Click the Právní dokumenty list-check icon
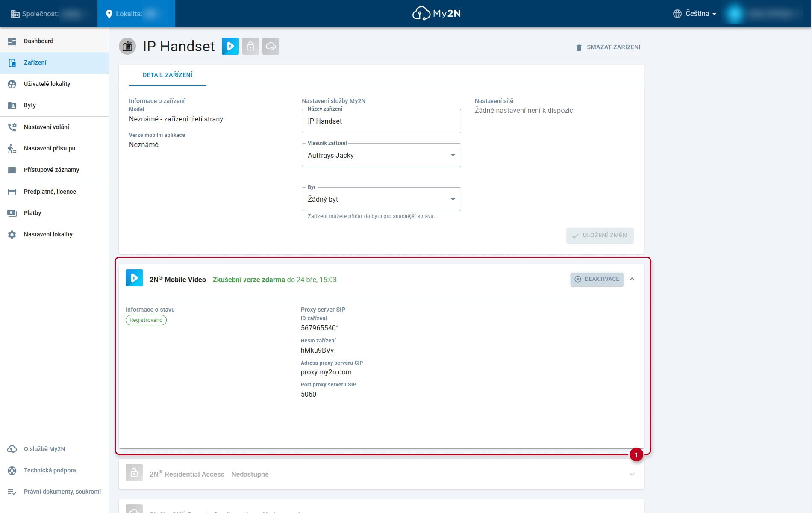Viewport: 812px width, 513px height. (12, 492)
